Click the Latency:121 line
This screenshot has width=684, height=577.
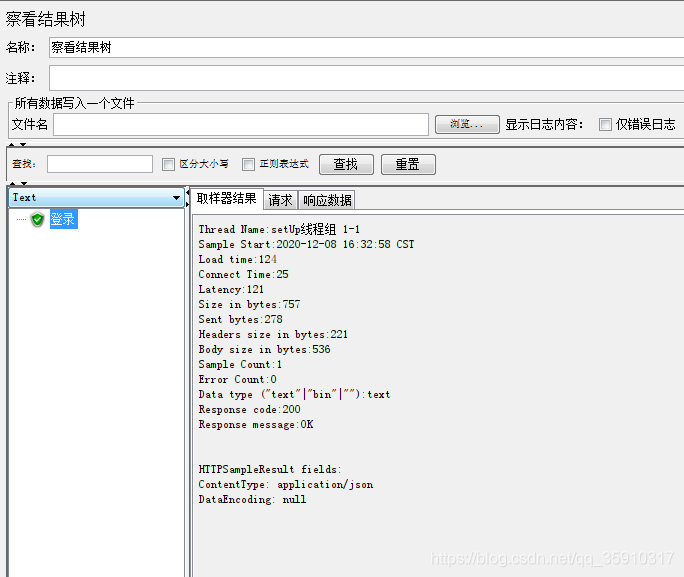point(231,289)
